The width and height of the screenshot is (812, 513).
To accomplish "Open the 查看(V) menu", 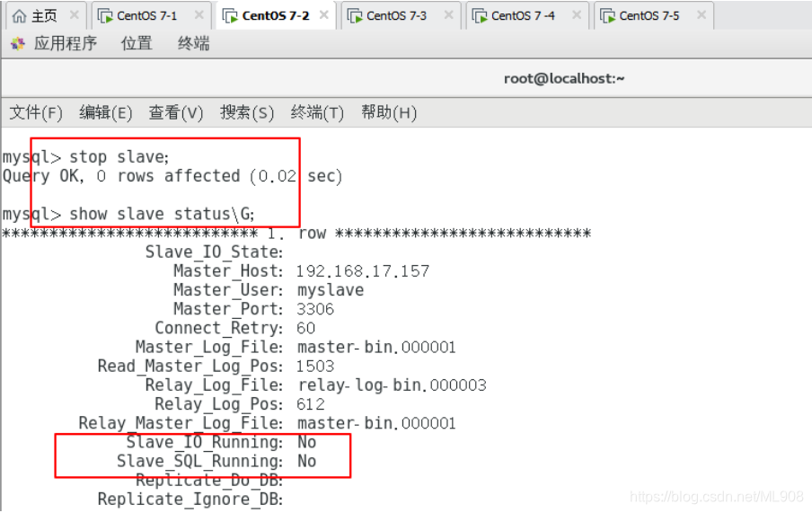I will click(175, 112).
